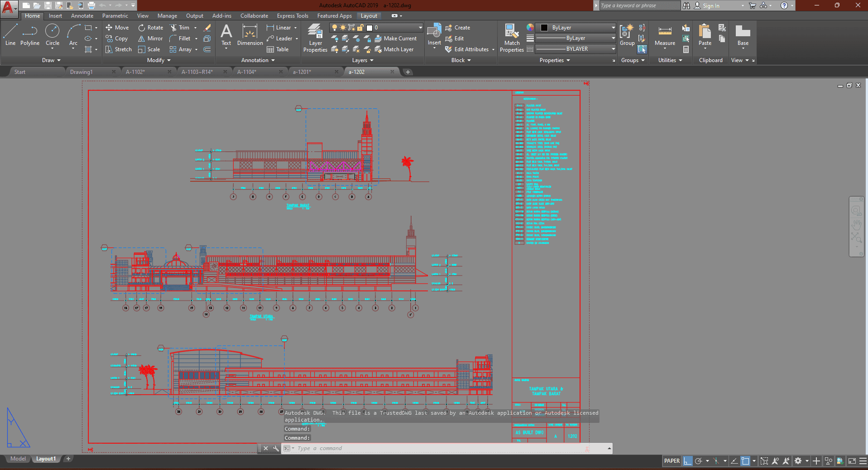868x470 pixels.
Task: Switch to the Model space tab
Action: (18, 459)
